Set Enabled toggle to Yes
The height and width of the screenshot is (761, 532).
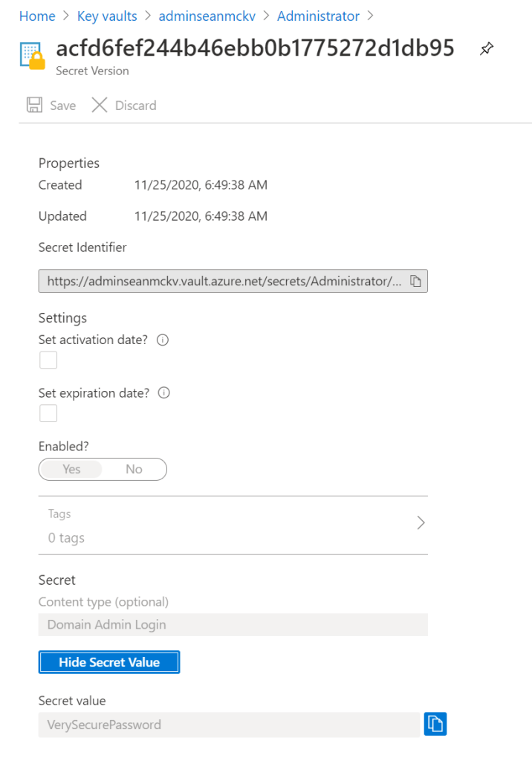71,470
